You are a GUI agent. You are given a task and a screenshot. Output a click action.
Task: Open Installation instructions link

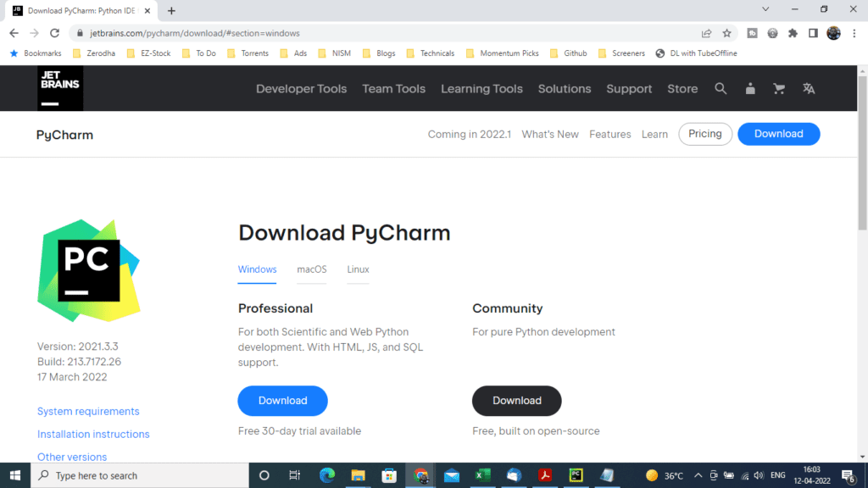click(x=93, y=434)
